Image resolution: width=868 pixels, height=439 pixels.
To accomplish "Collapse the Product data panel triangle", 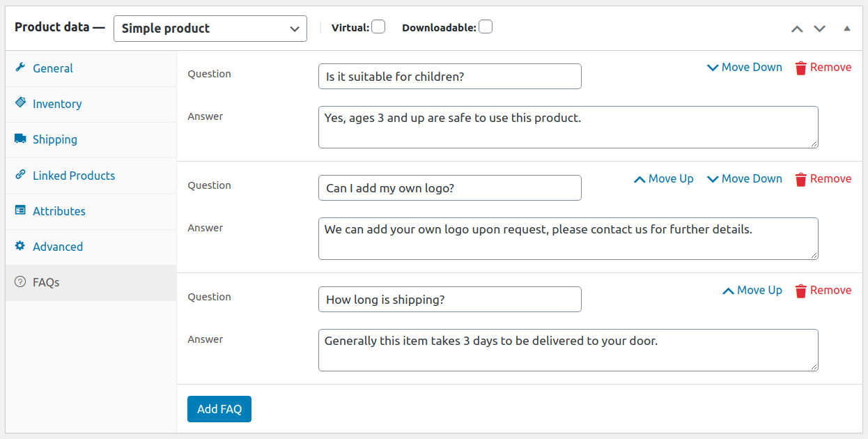I will click(847, 29).
